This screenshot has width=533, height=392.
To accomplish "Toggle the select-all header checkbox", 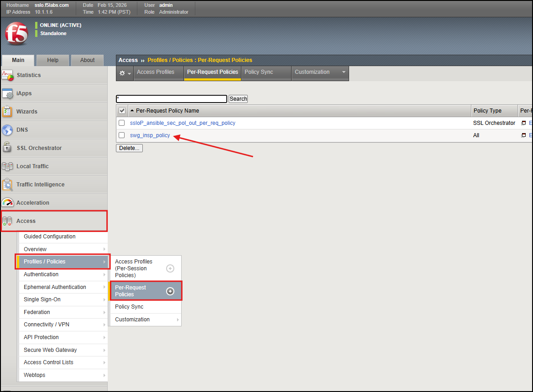I will point(122,111).
